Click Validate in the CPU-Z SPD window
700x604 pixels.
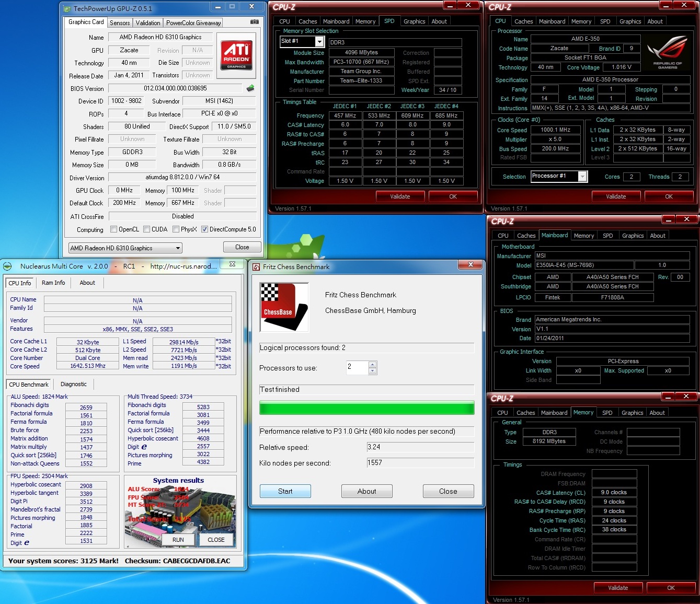[400, 196]
